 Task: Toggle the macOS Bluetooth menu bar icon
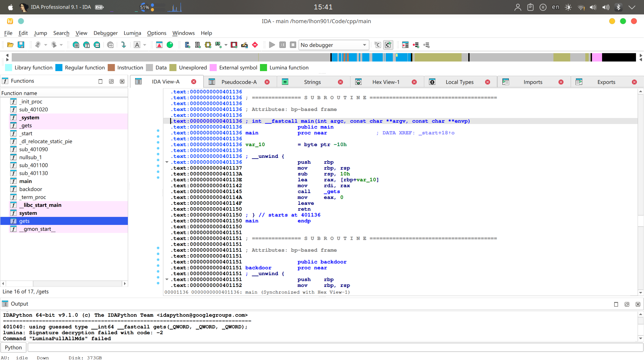pyautogui.click(x=618, y=7)
